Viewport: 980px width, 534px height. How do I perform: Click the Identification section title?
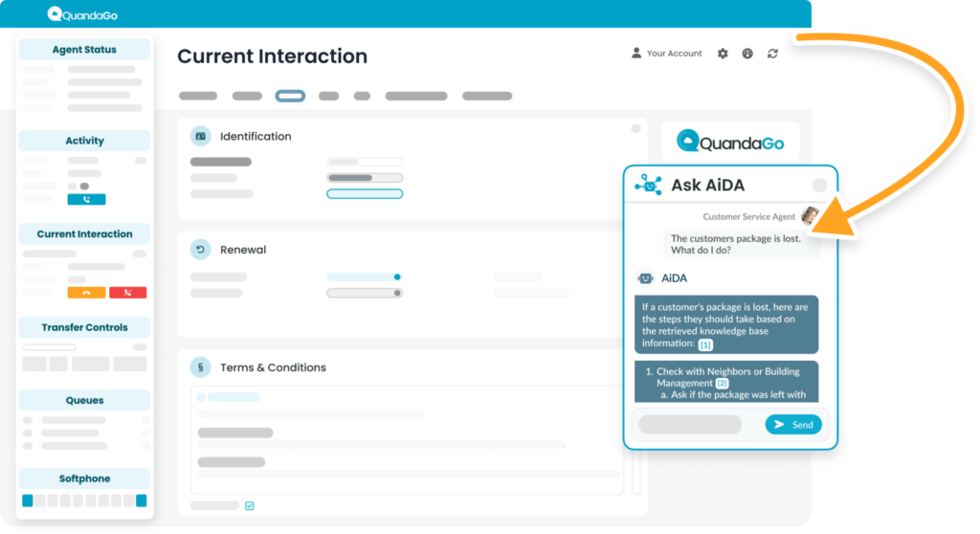tap(256, 136)
